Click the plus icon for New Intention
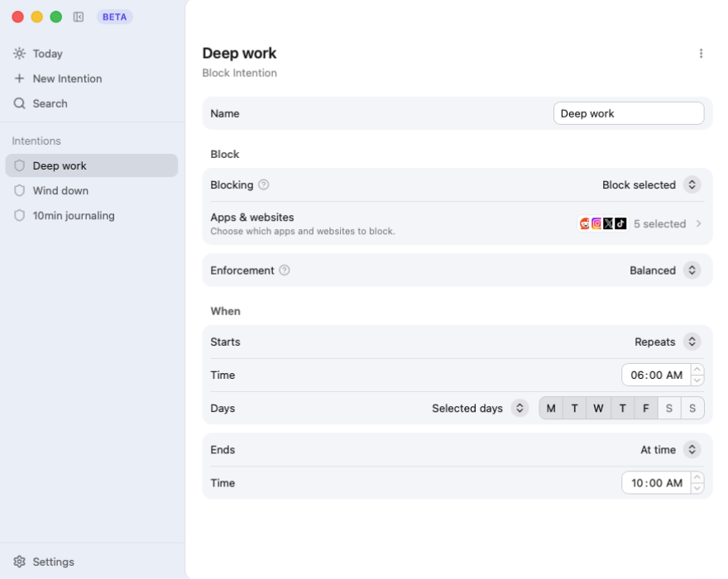 [20, 79]
